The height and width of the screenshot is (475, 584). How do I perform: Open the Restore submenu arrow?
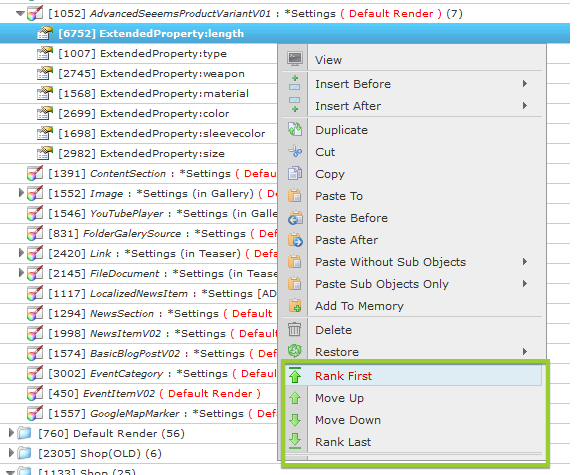[x=525, y=352]
